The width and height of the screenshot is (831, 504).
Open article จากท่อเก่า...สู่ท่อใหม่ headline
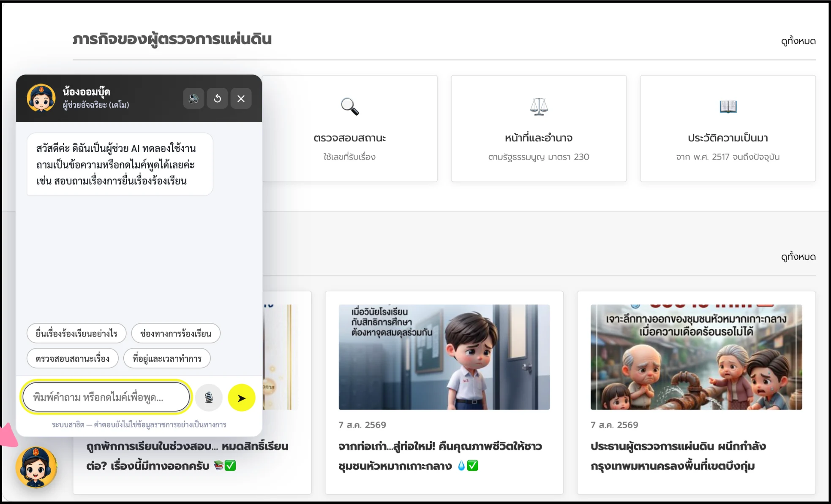click(x=440, y=456)
